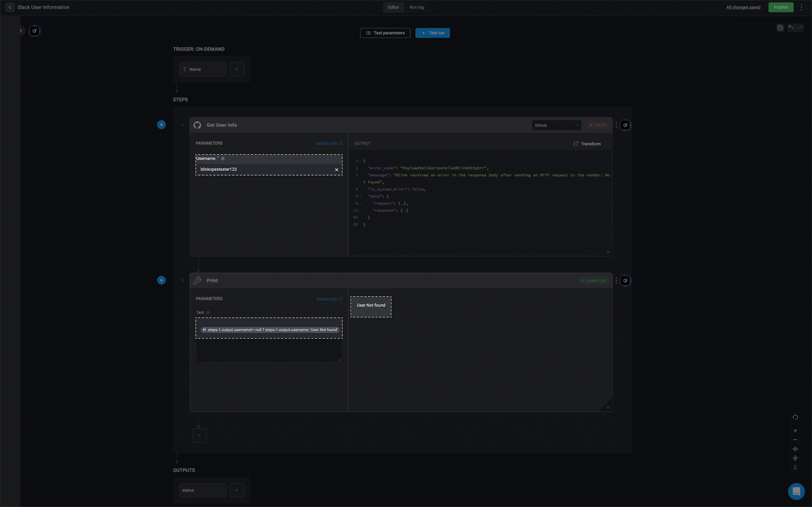812x507 pixels.
Task: Click the multi-select copy steps icon
Action: 780,28
